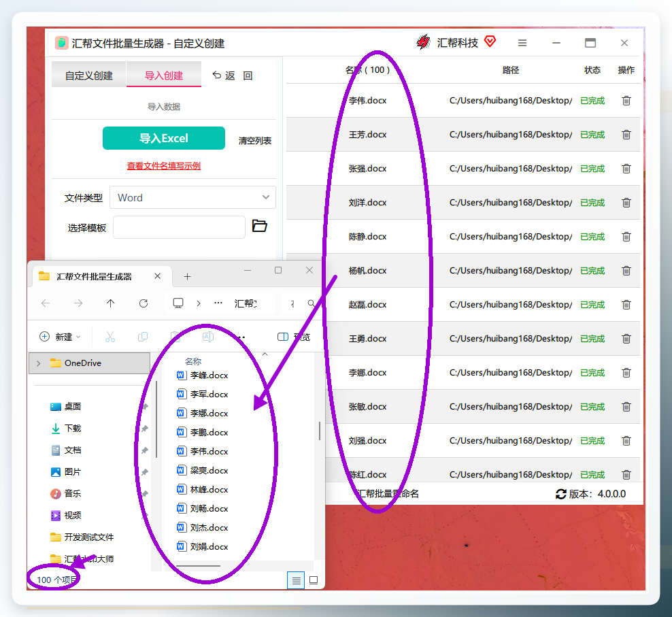
Task: Click 清空列表 to clear the list
Action: click(255, 141)
